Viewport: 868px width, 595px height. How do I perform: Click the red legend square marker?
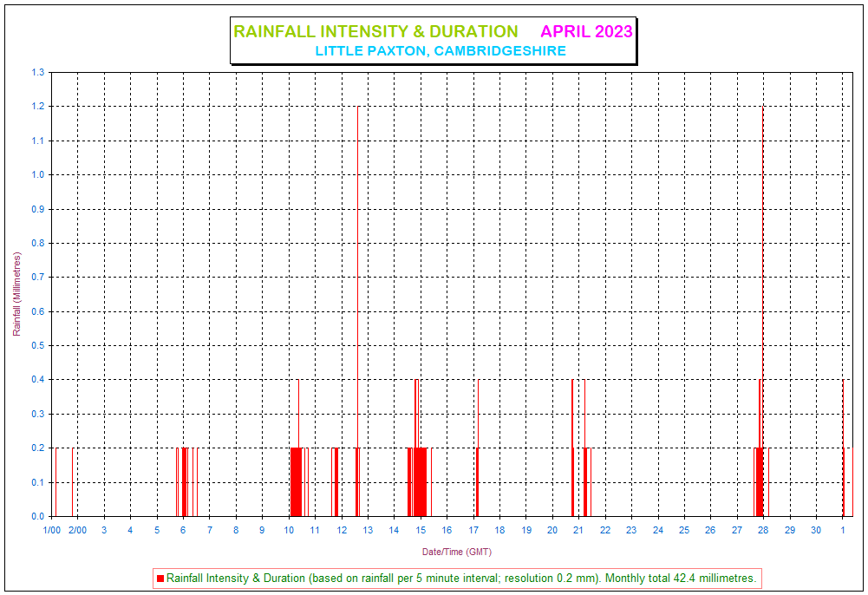160,579
